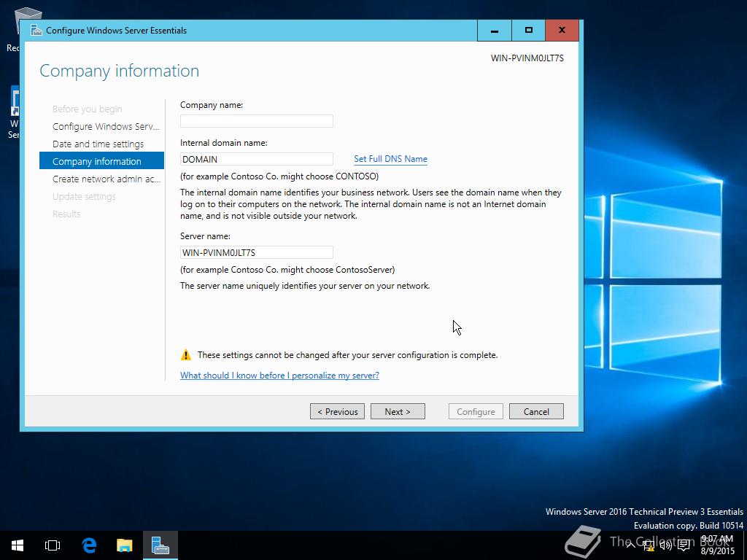747x560 pixels.
Task: Click the Configure button
Action: 476,411
